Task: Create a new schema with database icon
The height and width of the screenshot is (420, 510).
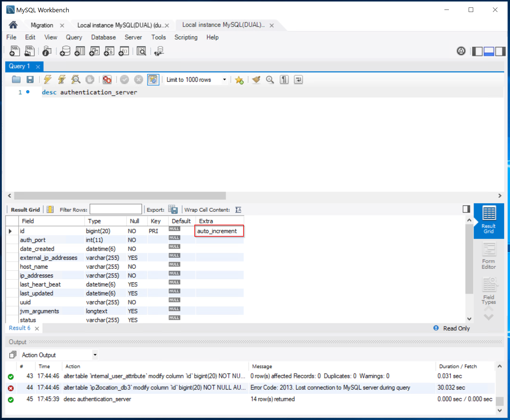Action: click(x=65, y=51)
